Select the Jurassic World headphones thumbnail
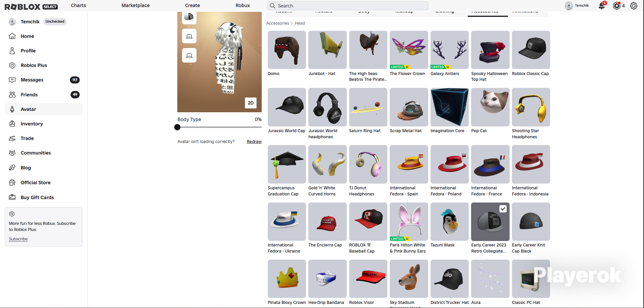 pyautogui.click(x=328, y=107)
